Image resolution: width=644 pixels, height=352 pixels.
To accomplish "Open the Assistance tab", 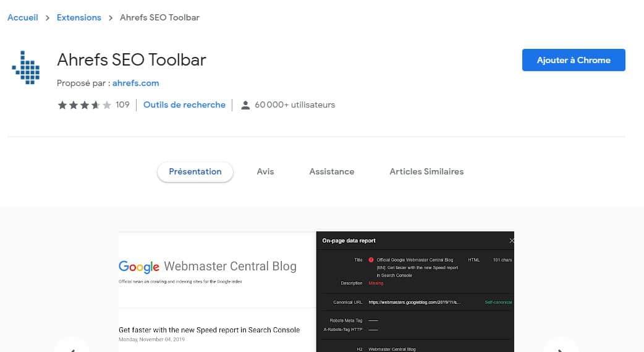I will 331,172.
